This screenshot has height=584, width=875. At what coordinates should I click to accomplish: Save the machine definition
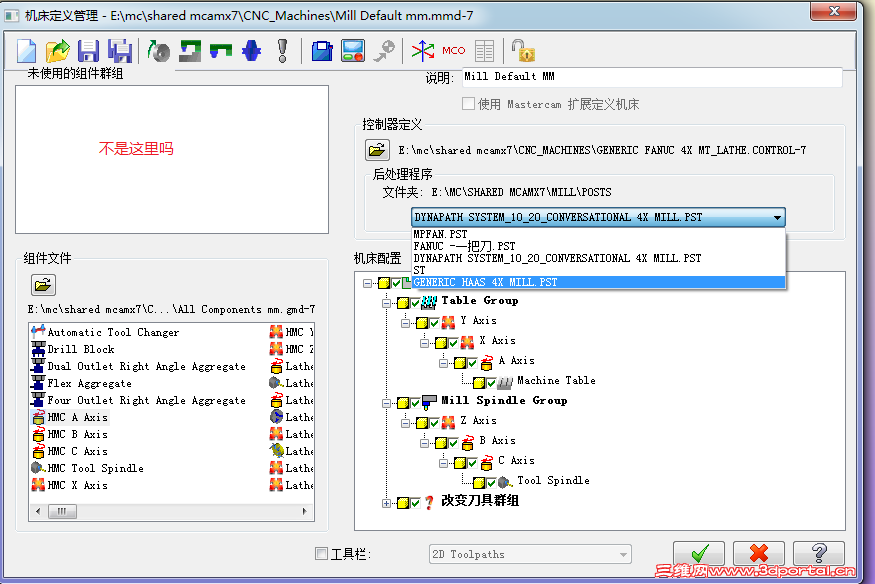88,50
